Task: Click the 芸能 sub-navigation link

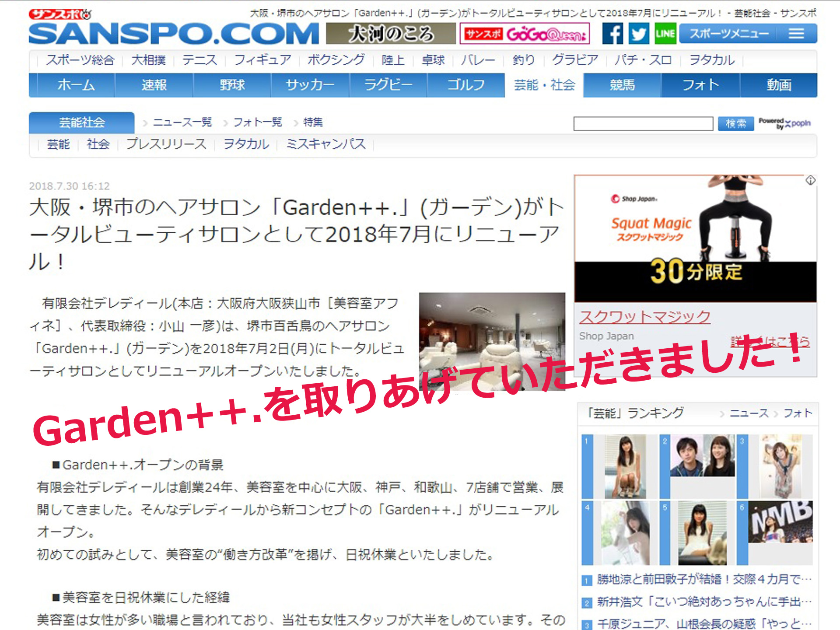Action: point(58,144)
